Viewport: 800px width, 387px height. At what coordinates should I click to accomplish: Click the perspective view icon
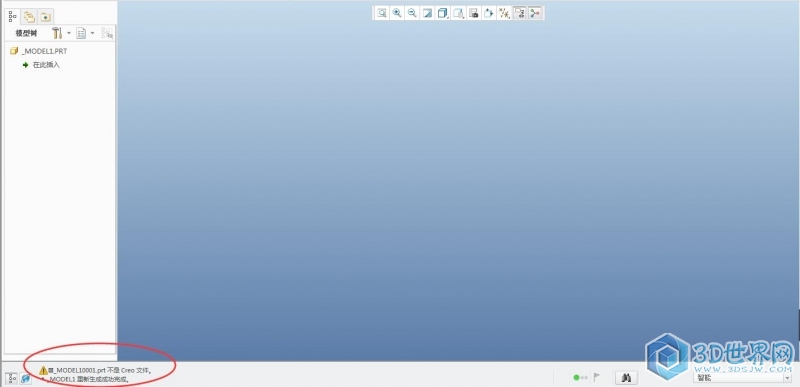489,13
